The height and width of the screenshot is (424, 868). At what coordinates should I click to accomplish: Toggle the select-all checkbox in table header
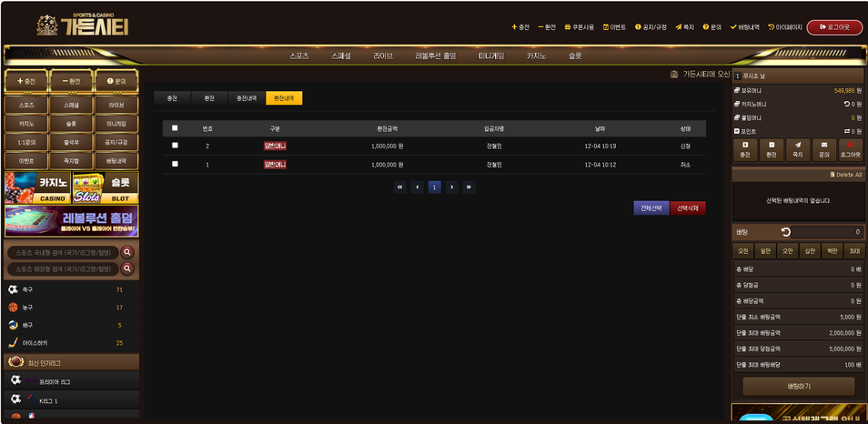175,128
